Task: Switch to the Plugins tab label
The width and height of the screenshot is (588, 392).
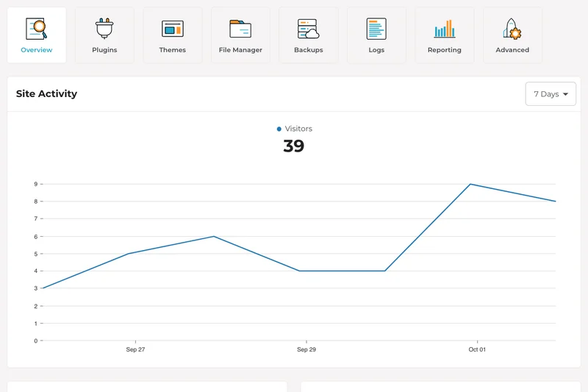Action: (x=104, y=50)
